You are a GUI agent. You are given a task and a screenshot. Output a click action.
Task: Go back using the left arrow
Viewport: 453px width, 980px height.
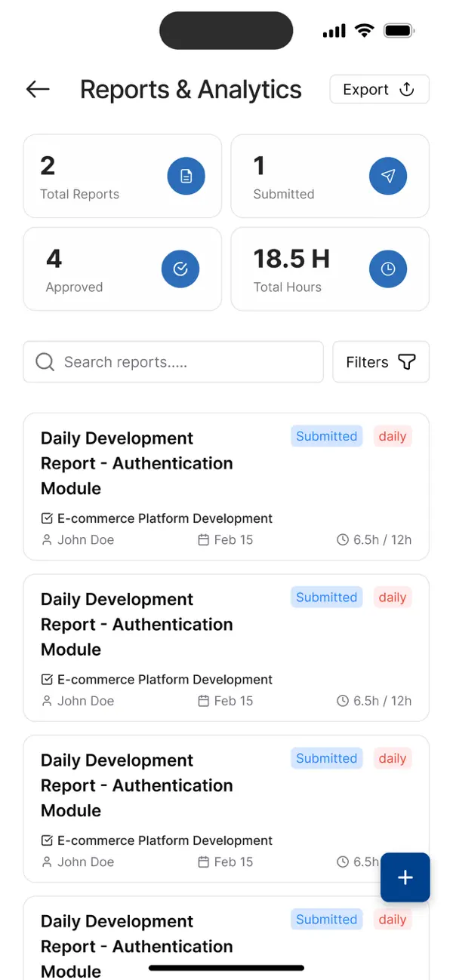click(x=38, y=89)
